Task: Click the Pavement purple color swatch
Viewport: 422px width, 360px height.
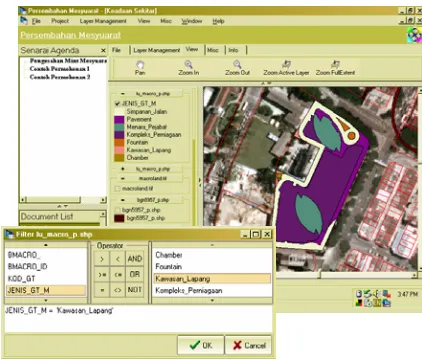Action: pos(119,119)
